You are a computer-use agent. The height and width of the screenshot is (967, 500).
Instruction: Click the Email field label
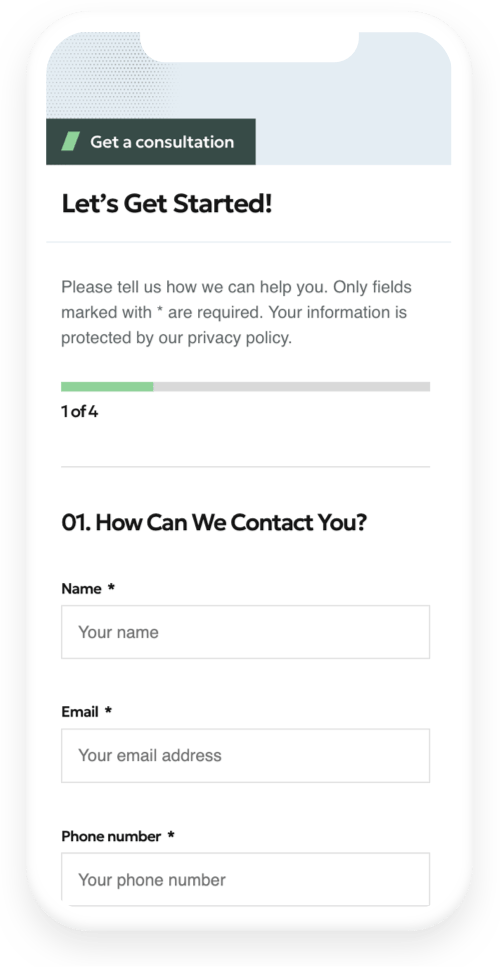pos(80,712)
